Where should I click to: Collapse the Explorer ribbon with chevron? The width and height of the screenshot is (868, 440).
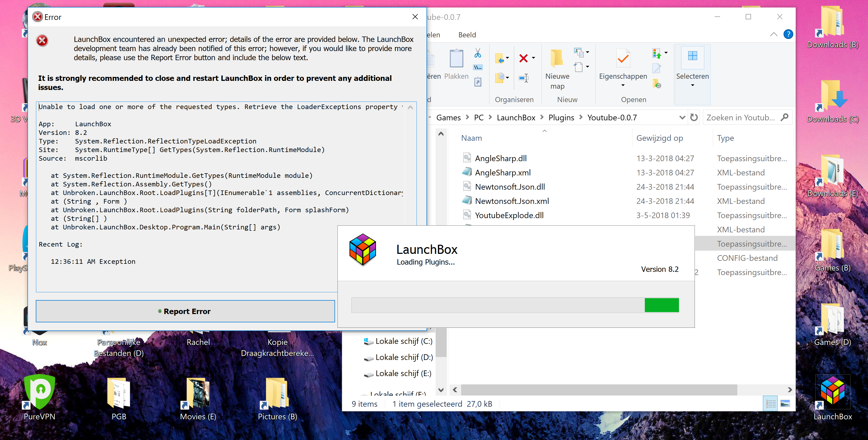tap(774, 34)
